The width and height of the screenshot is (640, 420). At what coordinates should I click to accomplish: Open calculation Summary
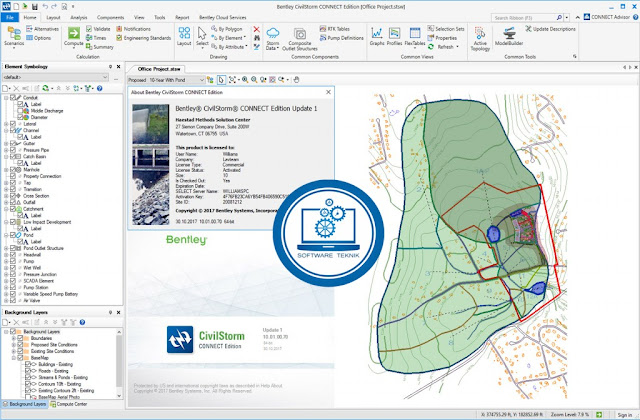[x=100, y=47]
